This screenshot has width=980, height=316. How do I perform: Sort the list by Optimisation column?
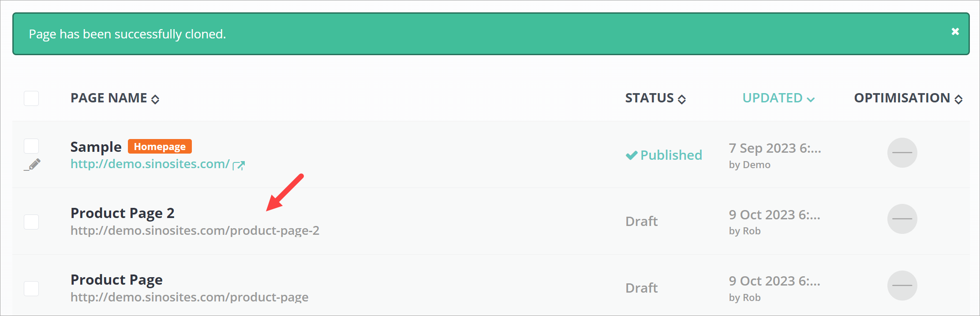(x=908, y=98)
